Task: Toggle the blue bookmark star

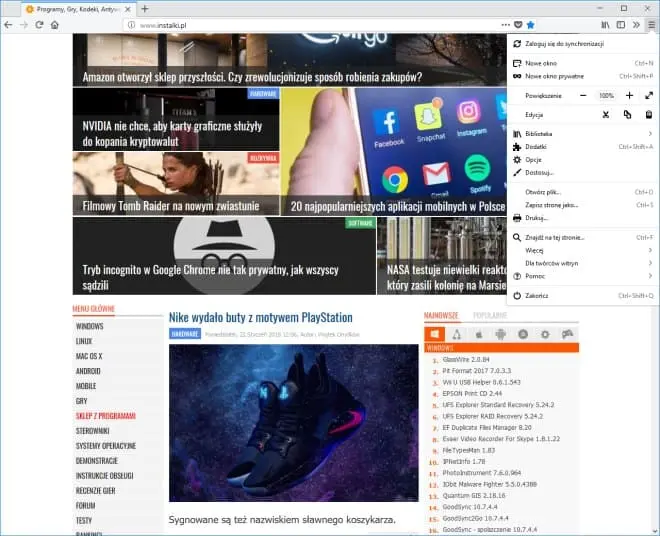Action: (530, 25)
